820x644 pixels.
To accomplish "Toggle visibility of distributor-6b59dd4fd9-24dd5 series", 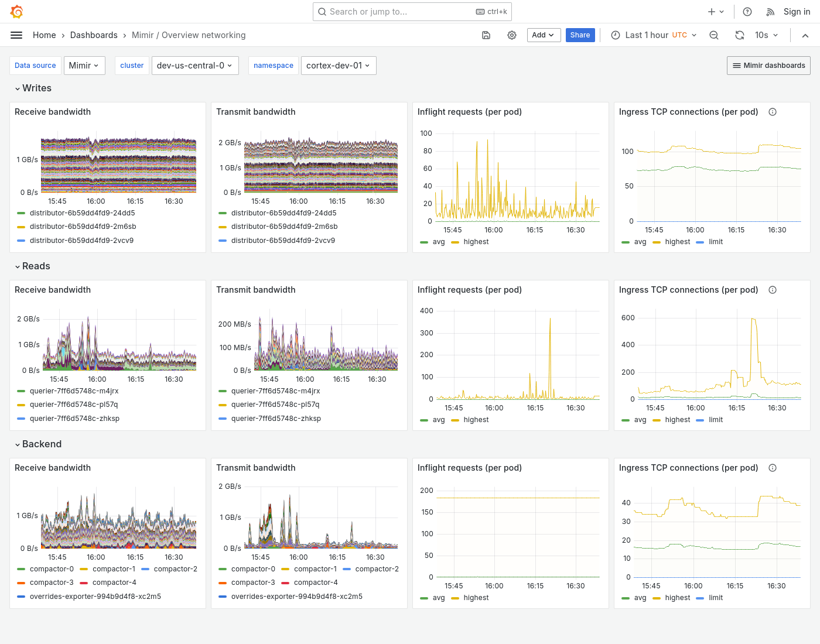I will tap(83, 213).
